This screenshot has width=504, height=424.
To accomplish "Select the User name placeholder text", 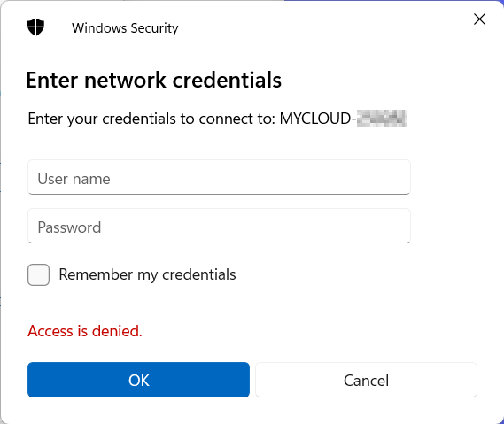I will tap(74, 179).
